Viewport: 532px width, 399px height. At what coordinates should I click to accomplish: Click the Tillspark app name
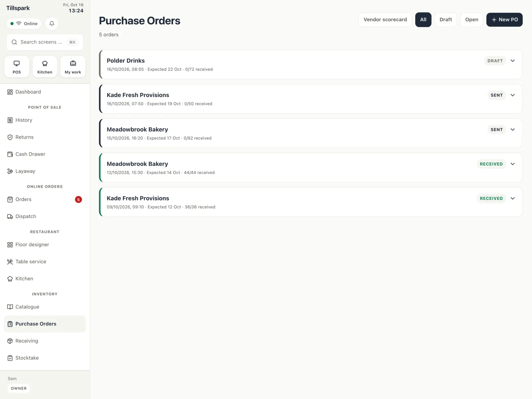[x=18, y=8]
